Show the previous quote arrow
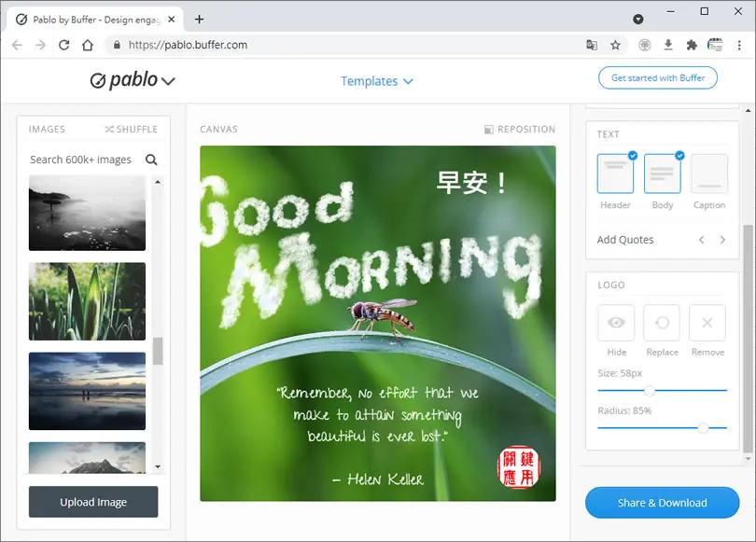The width and height of the screenshot is (756, 542). pos(702,240)
